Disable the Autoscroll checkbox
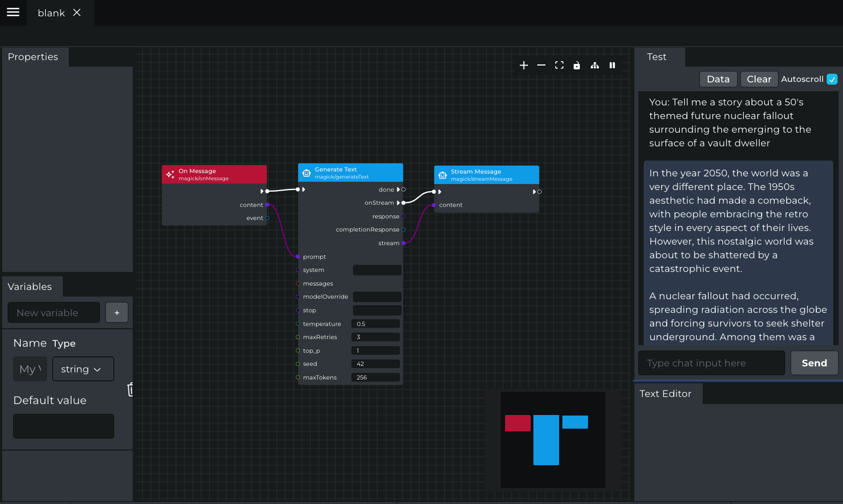This screenshot has height=504, width=843. [x=832, y=79]
